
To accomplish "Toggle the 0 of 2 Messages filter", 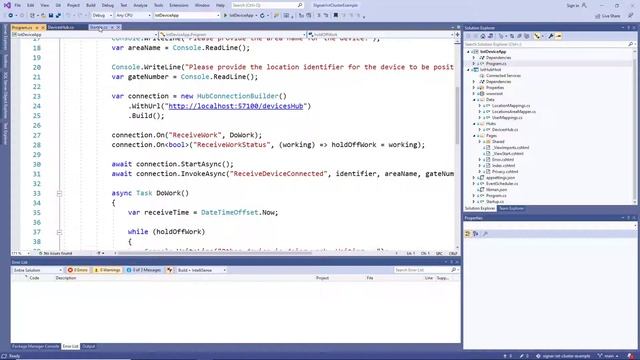I will pos(143,270).
